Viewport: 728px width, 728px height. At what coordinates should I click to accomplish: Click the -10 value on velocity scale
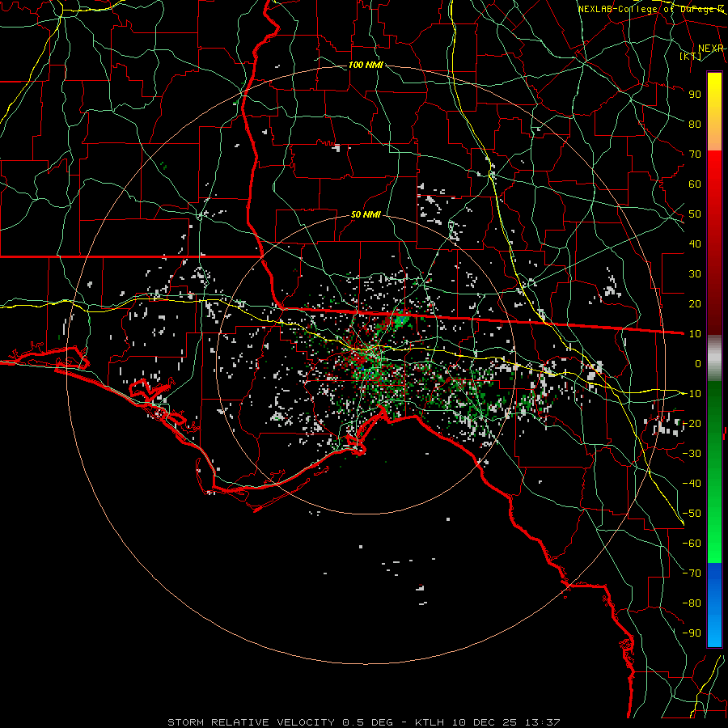click(x=692, y=394)
